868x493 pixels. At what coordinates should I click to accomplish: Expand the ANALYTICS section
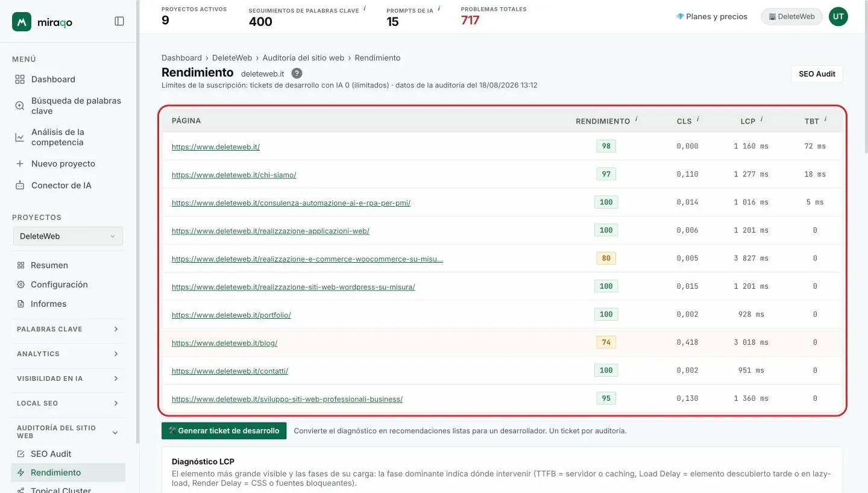tap(68, 354)
